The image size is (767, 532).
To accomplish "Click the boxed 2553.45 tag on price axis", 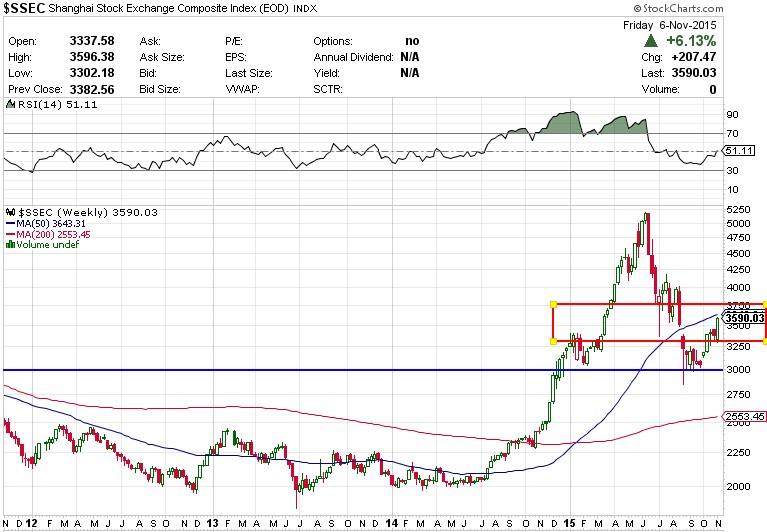I will (744, 416).
